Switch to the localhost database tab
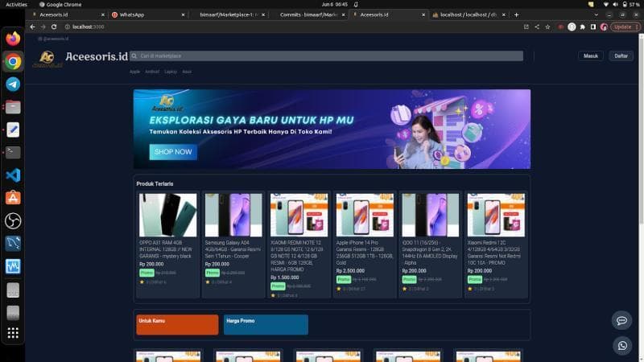Screen dimensions: 644x362 tap(469, 14)
